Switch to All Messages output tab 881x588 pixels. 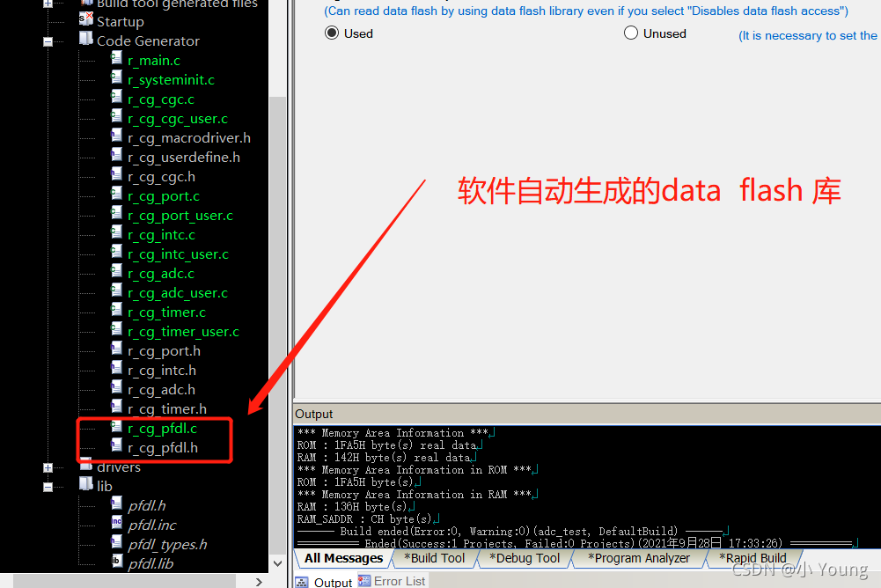343,558
